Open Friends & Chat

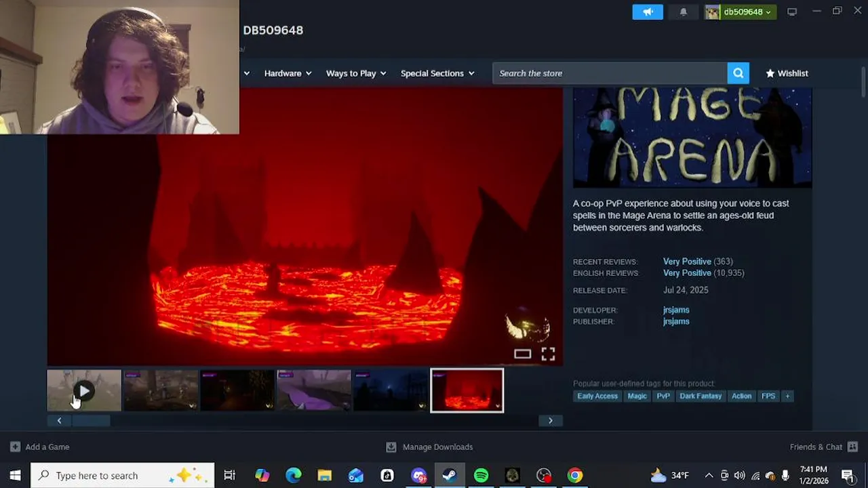(x=824, y=447)
